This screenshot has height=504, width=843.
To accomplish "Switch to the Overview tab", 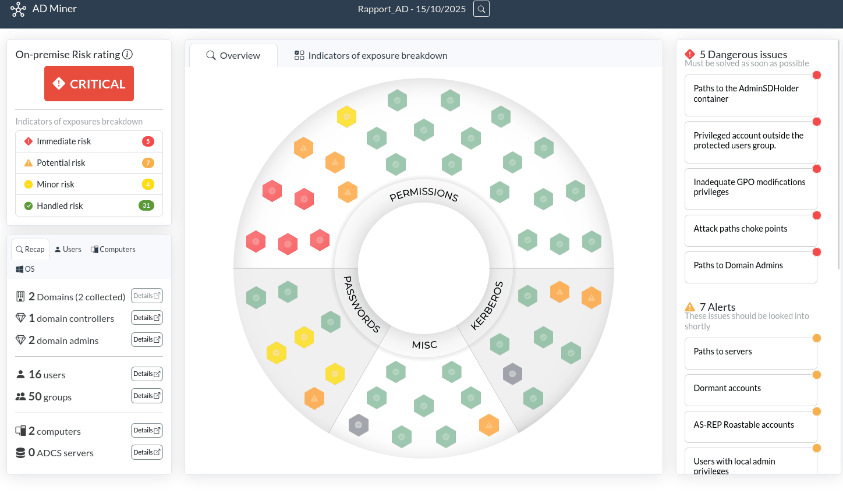I will [x=233, y=55].
